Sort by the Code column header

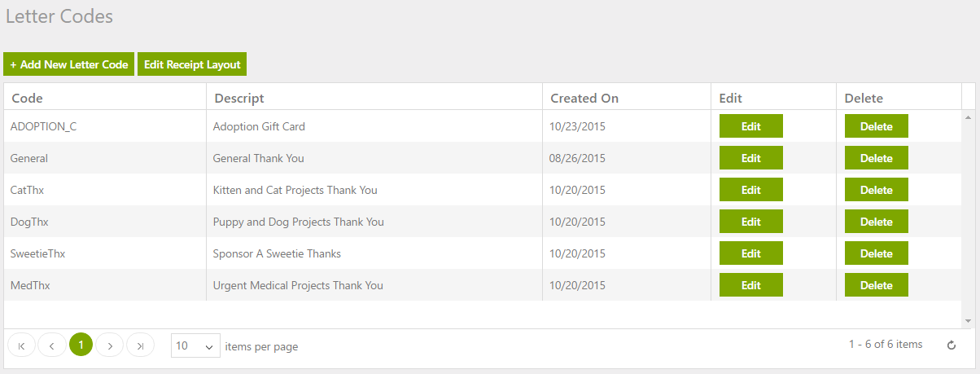28,99
